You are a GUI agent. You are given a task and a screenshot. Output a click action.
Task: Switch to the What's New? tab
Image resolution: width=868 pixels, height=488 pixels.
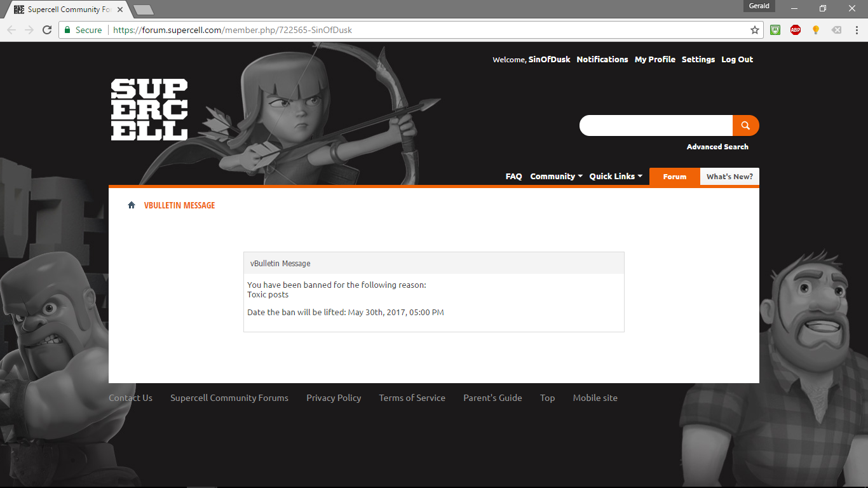tap(729, 177)
